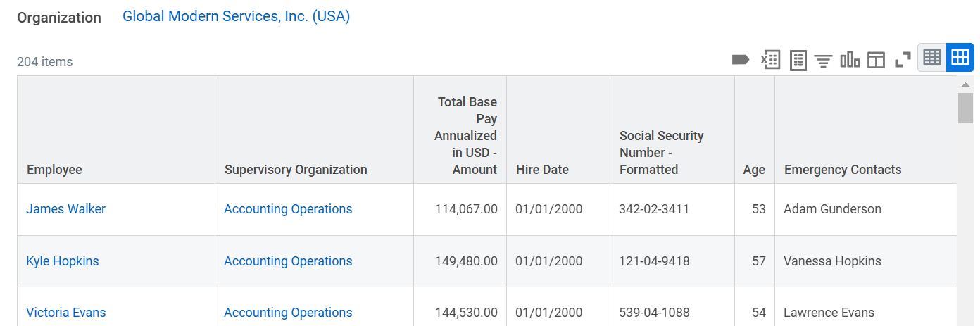Open Accounting Operations for Victoria Evans
Image resolution: width=980 pixels, height=326 pixels.
click(x=288, y=313)
